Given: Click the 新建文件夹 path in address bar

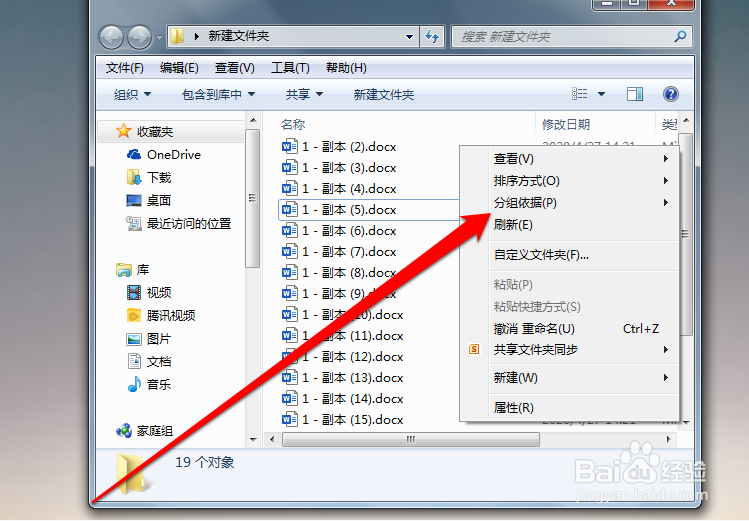Looking at the screenshot, I should click(238, 36).
